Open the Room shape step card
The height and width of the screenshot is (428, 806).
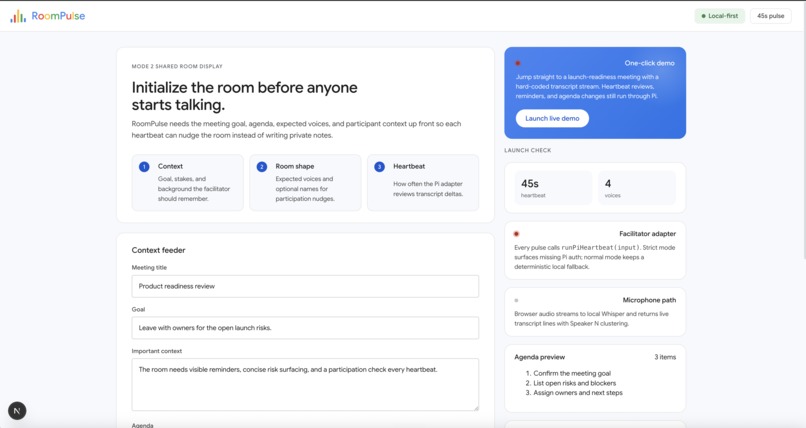tap(305, 182)
